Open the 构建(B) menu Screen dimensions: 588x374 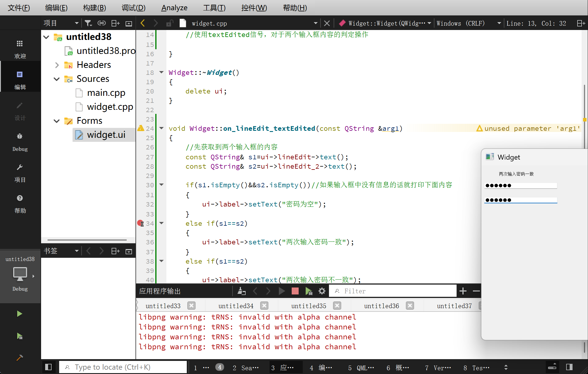pos(94,8)
